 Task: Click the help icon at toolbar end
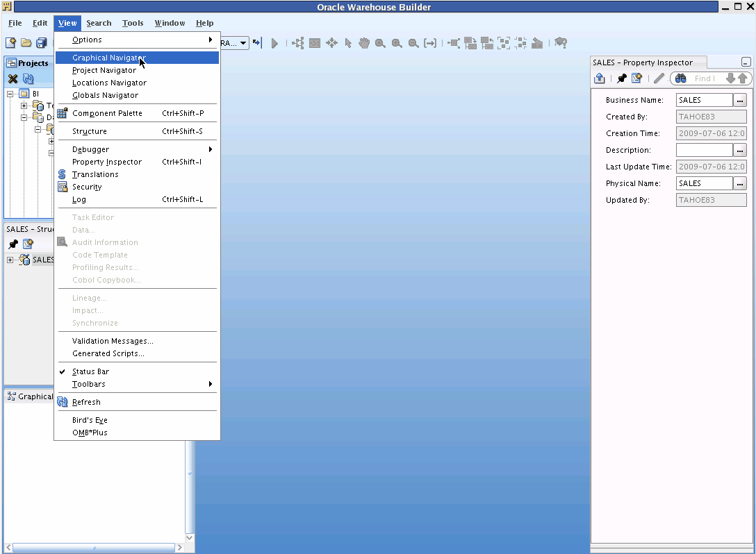pos(561,43)
